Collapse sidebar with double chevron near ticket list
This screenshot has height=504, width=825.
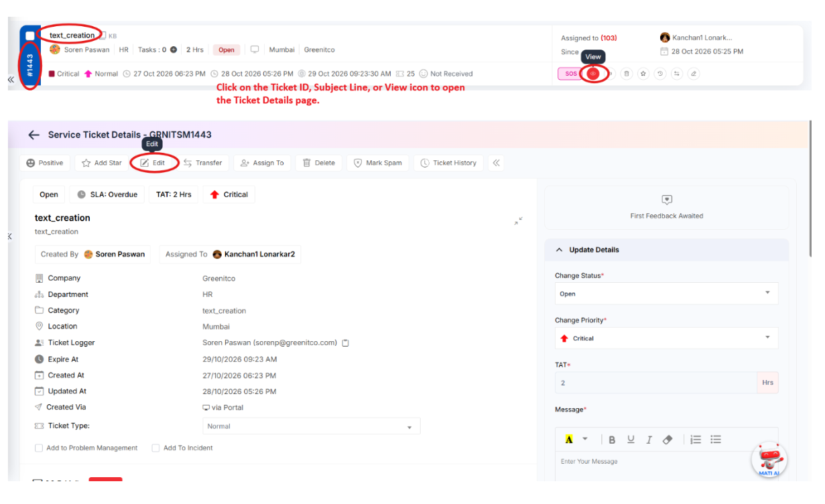point(11,80)
